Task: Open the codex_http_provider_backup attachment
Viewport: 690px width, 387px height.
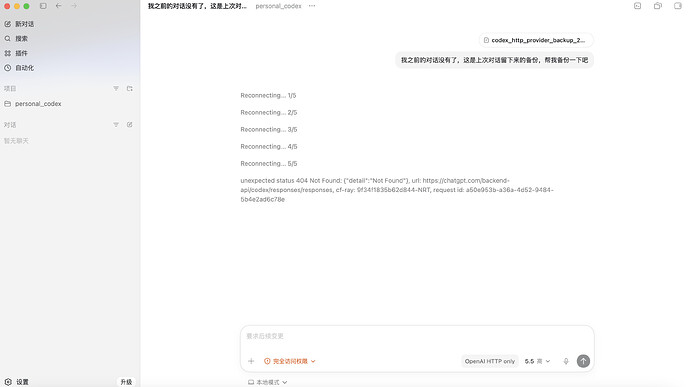Action: pyautogui.click(x=536, y=40)
